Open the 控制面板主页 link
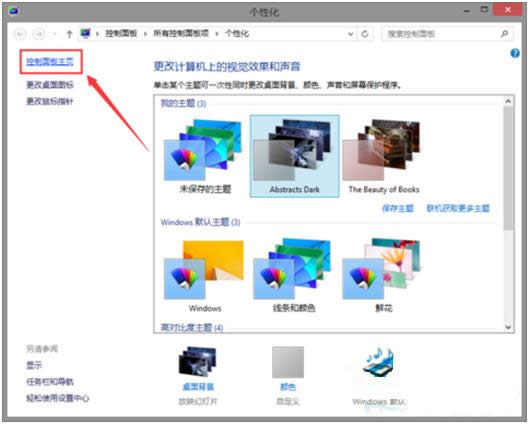Image resolution: width=530 pixels, height=425 pixels. pos(50,62)
